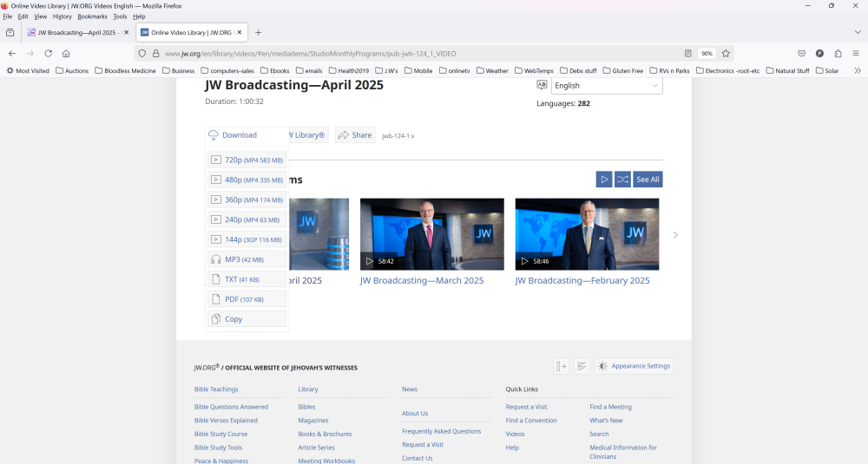Open the Bible Questions Answered link

coord(231,407)
